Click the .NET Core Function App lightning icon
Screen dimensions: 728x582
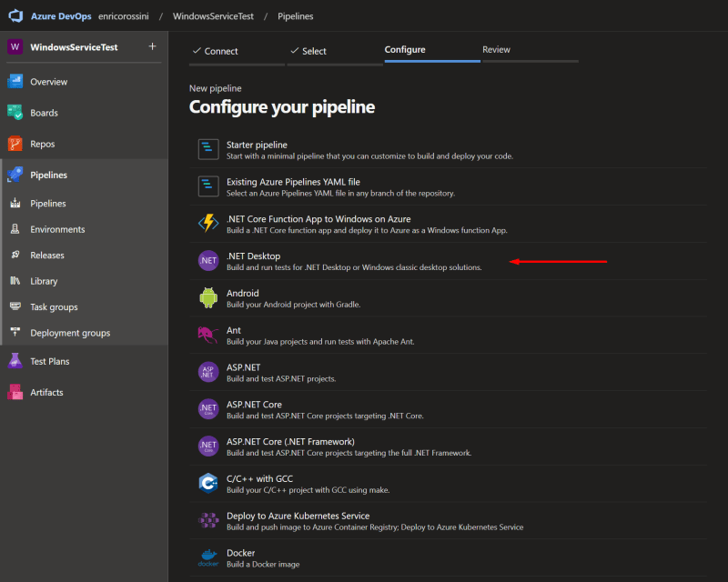(x=208, y=223)
